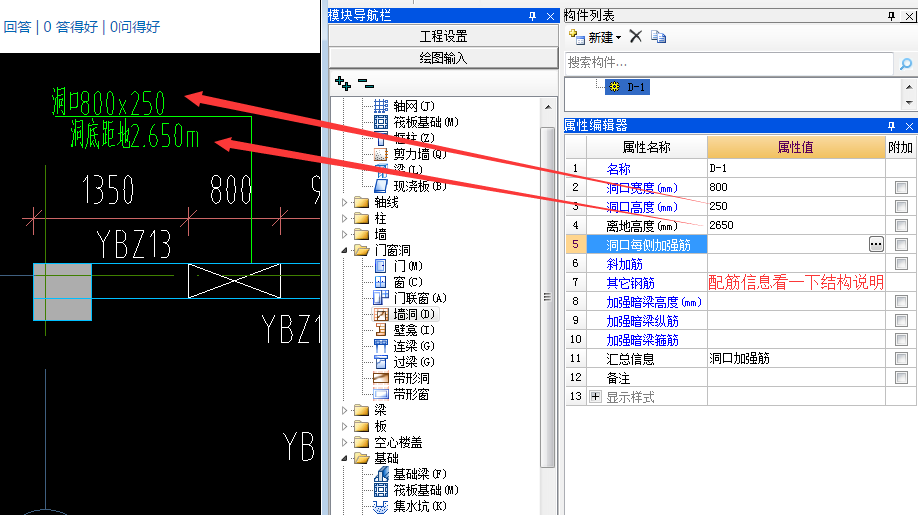Click the 属性值 column header

click(x=796, y=147)
